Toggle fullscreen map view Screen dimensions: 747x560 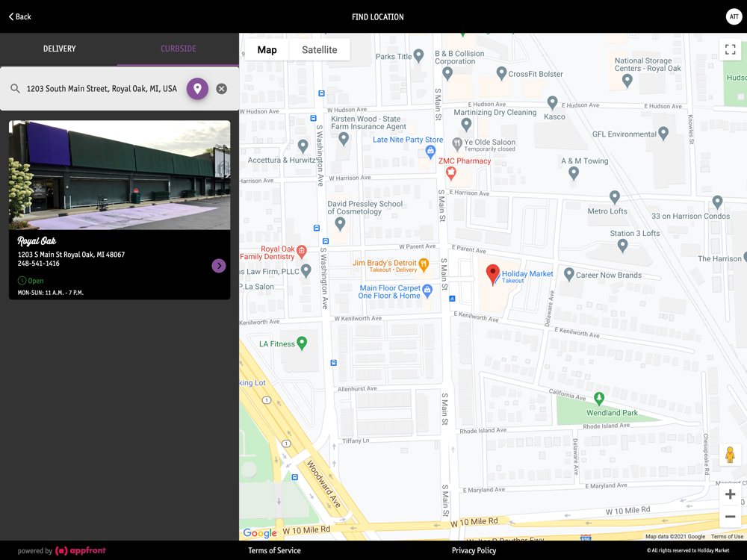point(730,49)
